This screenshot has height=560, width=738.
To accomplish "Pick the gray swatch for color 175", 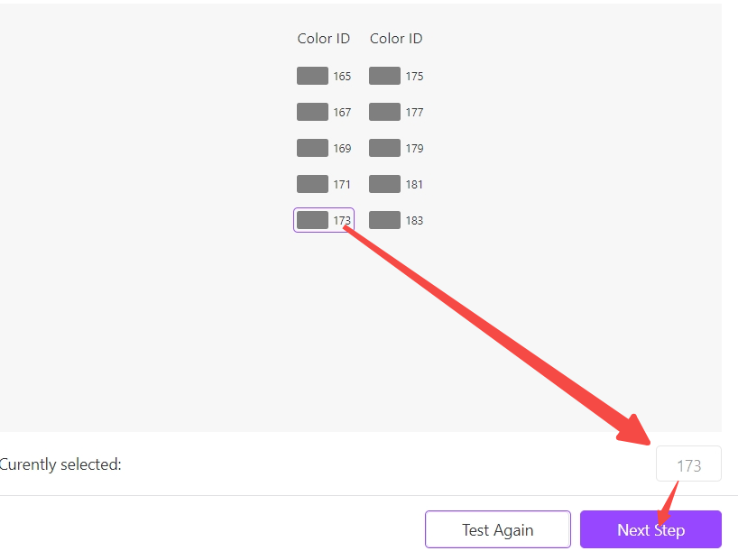I will coord(384,76).
